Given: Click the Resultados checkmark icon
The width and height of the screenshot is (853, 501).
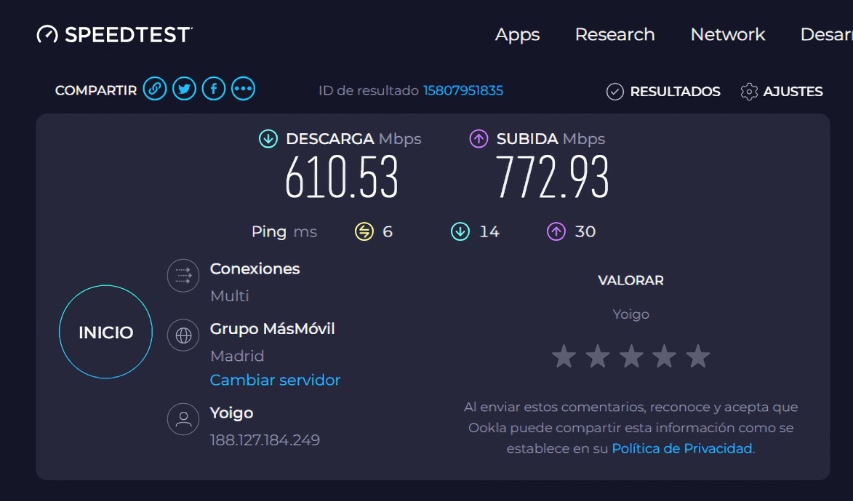Looking at the screenshot, I should pos(615,91).
